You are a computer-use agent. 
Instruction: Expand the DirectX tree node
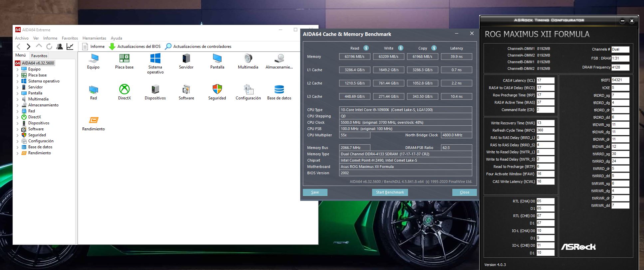tap(17, 117)
